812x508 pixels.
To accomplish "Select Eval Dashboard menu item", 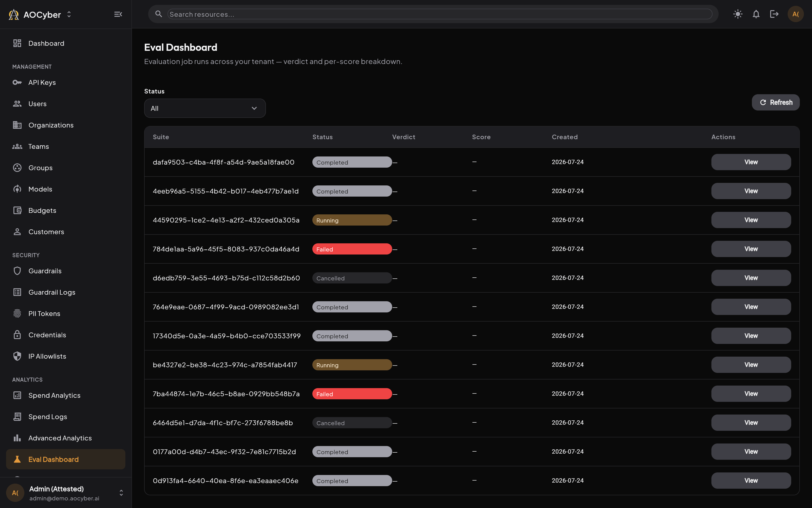I will point(66,459).
